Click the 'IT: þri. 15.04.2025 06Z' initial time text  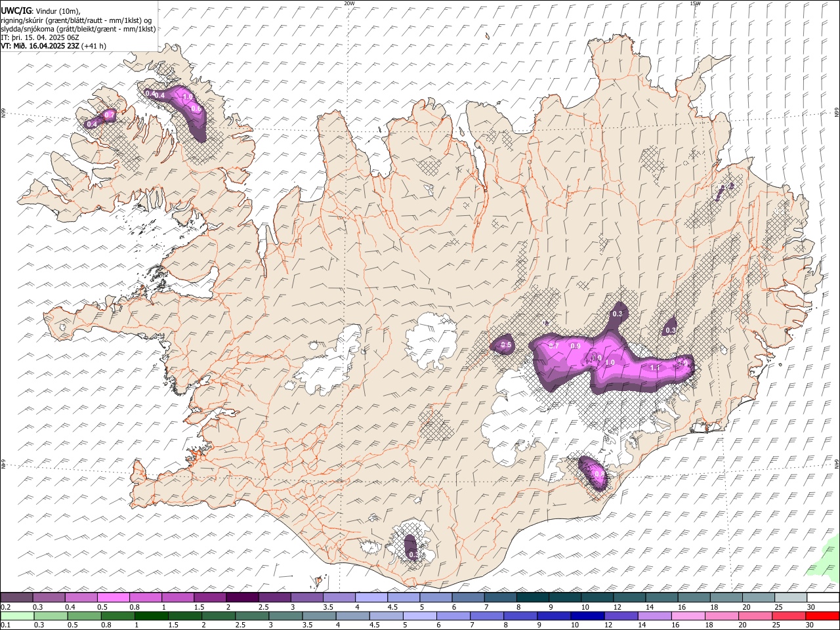[40, 37]
